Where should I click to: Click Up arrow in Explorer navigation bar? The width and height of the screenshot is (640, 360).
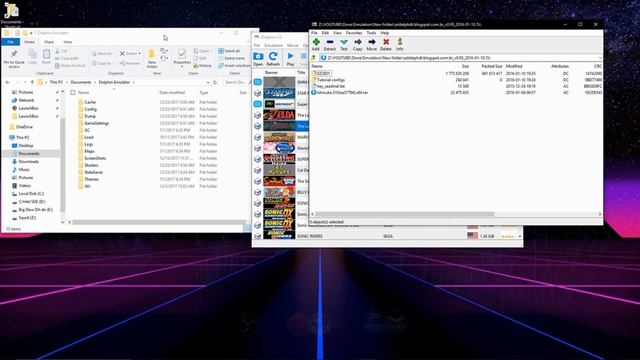click(32, 82)
